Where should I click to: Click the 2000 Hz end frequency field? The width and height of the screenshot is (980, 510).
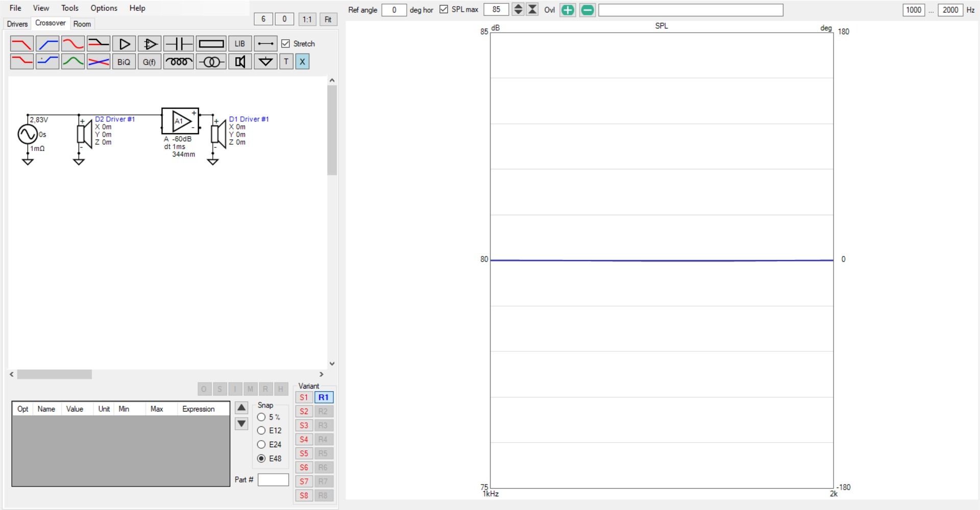(x=950, y=10)
